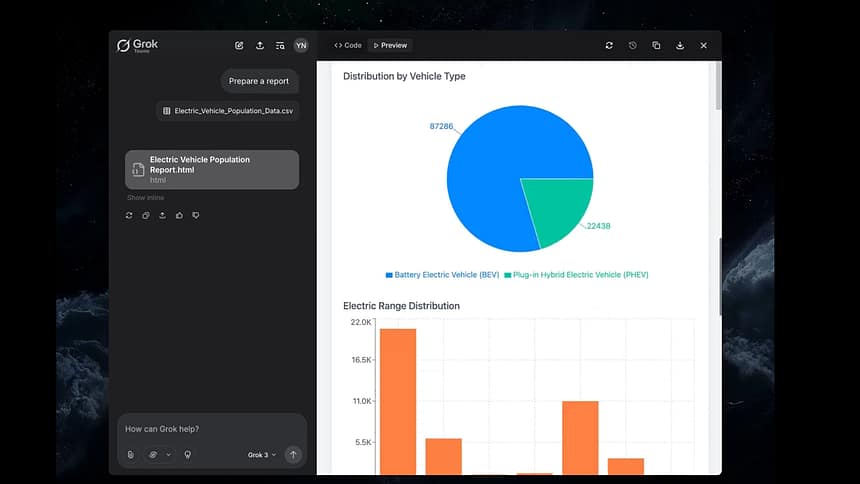Toggle Think mode lightbulb icon
This screenshot has height=484, width=860.
pos(187,455)
